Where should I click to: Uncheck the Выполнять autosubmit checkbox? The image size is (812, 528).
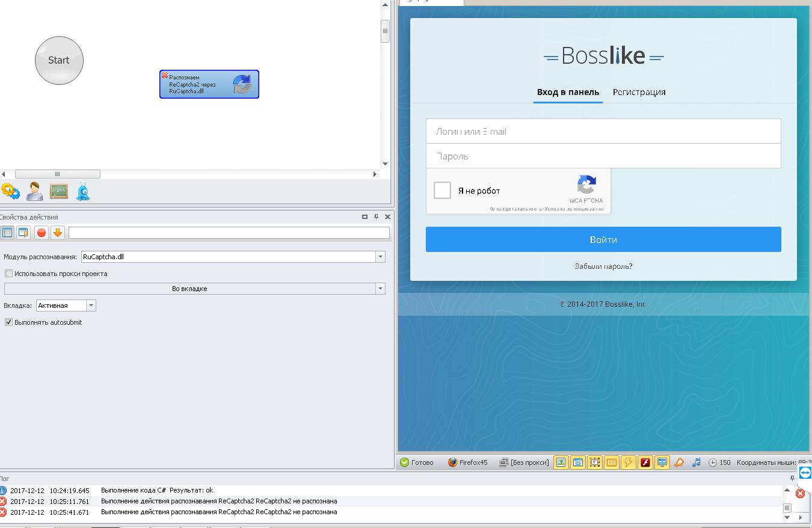pos(8,322)
